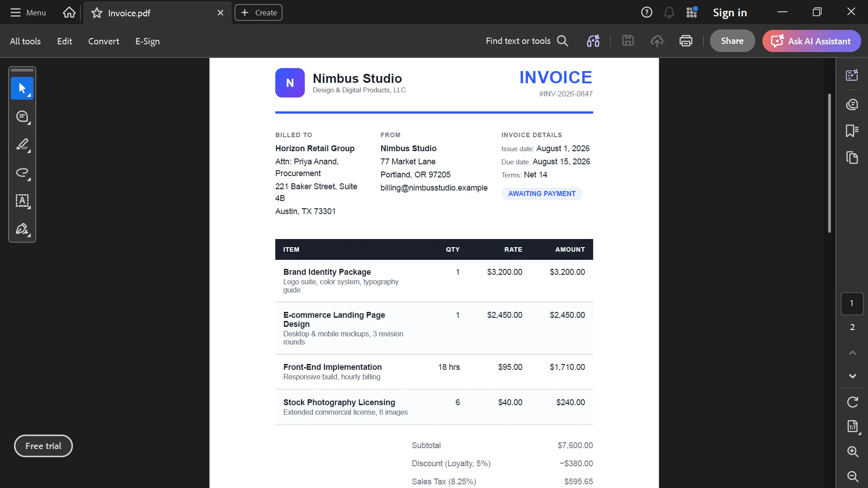Open page display fit options
This screenshot has width=868, height=488.
click(852, 426)
